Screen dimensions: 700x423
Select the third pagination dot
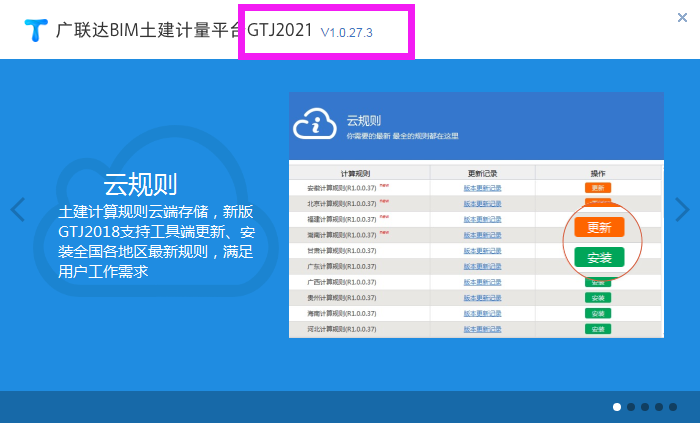[645, 407]
